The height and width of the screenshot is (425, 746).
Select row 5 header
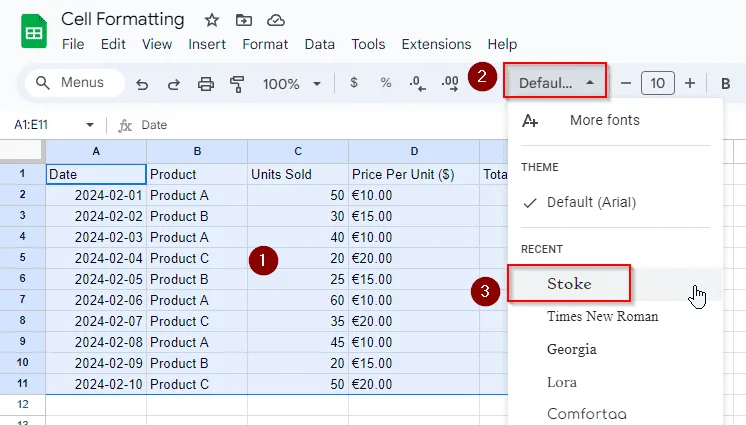22,258
